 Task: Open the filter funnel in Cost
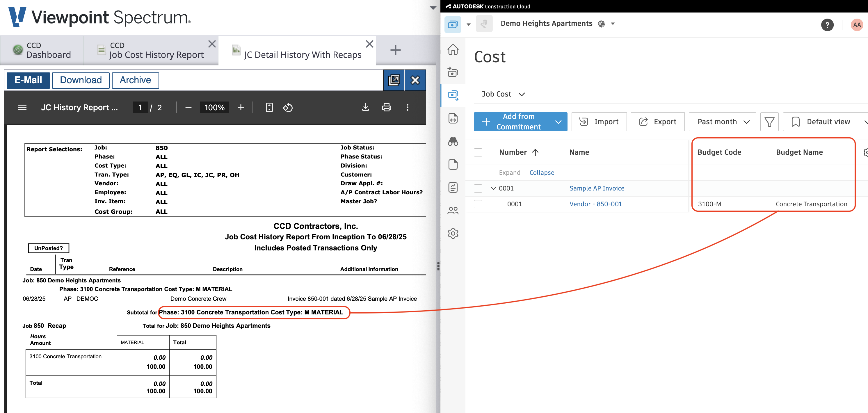[x=769, y=122]
